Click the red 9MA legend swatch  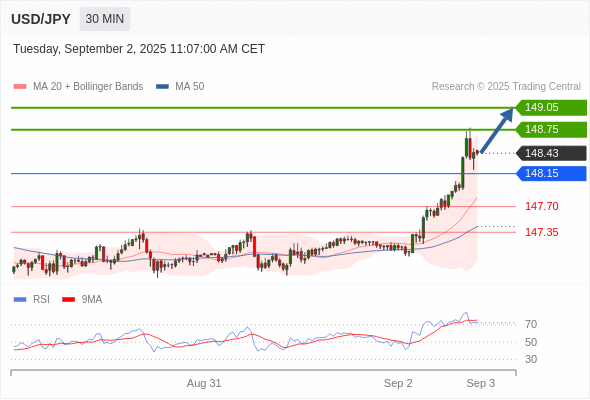coord(68,300)
